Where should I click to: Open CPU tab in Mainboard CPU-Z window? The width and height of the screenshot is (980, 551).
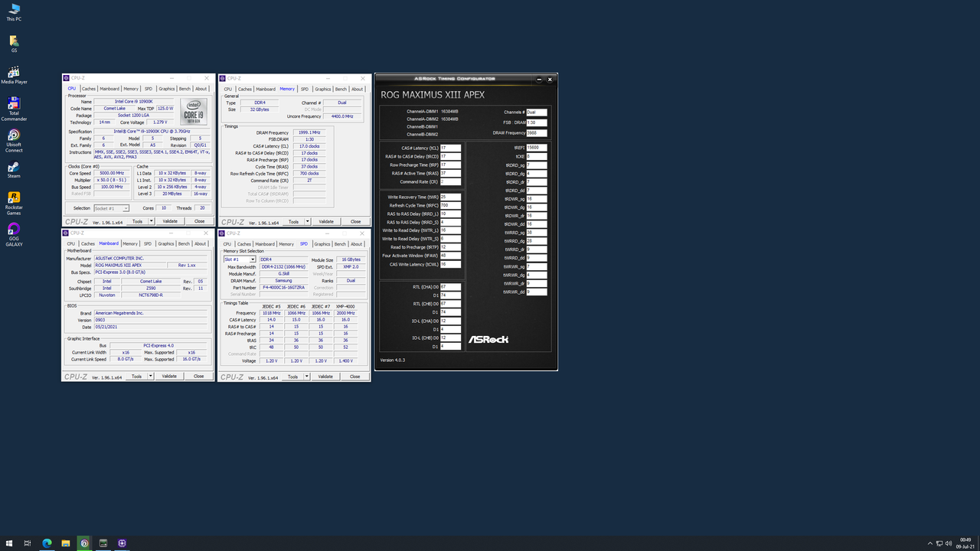(x=71, y=243)
